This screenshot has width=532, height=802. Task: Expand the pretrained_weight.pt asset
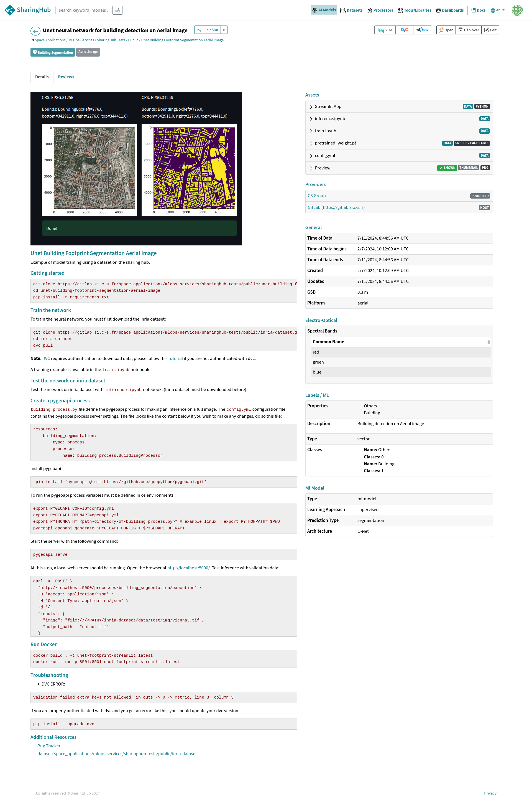click(x=399, y=143)
